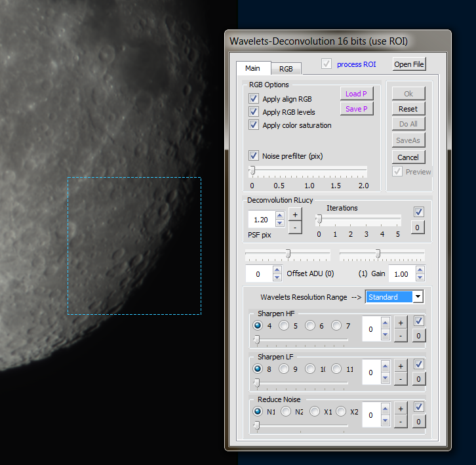Image resolution: width=476 pixels, height=465 pixels.
Task: Click the Gain value field
Action: pos(402,273)
